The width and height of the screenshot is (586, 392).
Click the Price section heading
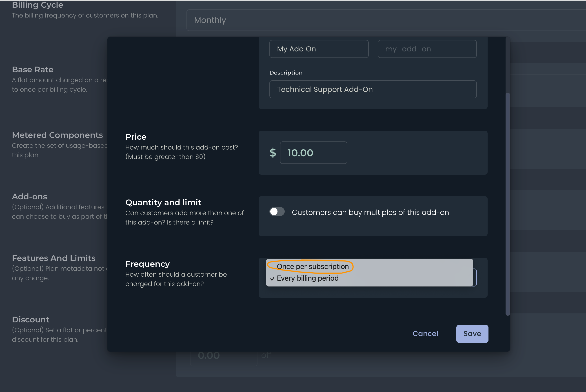136,137
